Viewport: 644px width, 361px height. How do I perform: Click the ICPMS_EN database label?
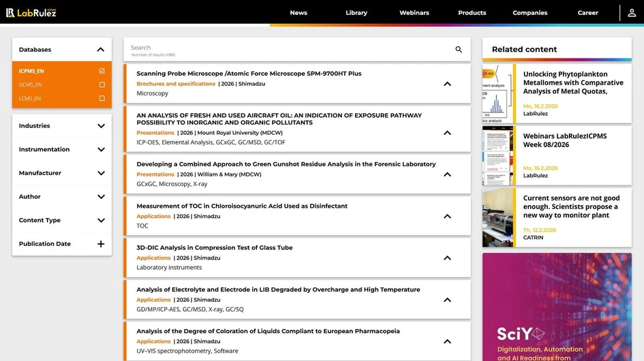(31, 71)
